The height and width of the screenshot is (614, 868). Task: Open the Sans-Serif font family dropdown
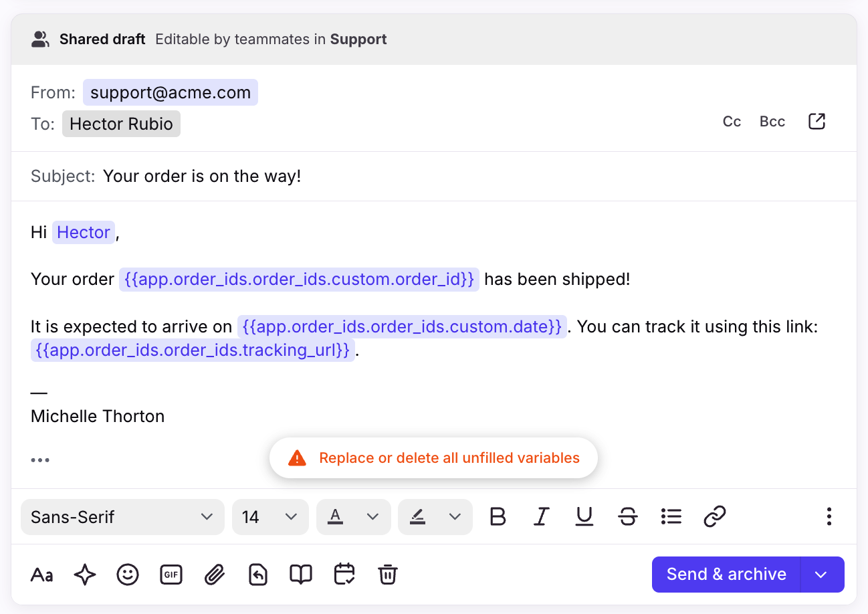122,517
